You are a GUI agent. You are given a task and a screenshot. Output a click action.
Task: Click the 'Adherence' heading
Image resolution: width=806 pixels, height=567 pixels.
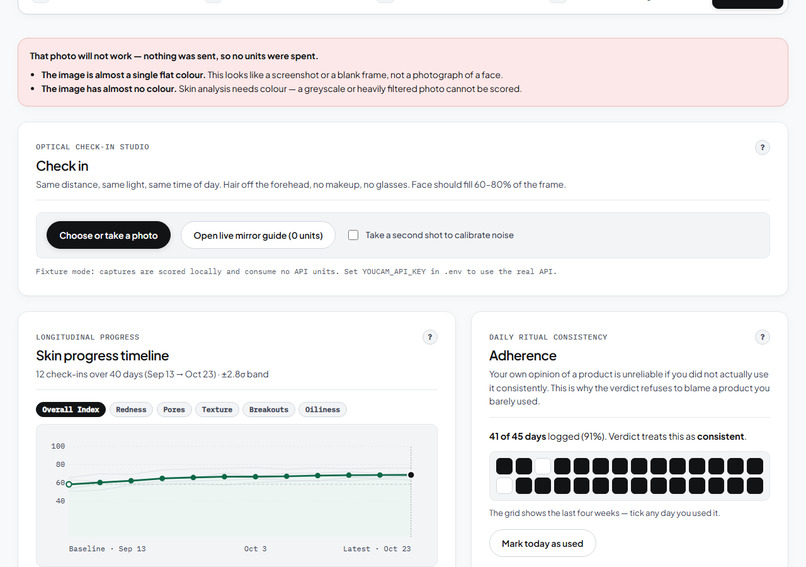tap(523, 356)
